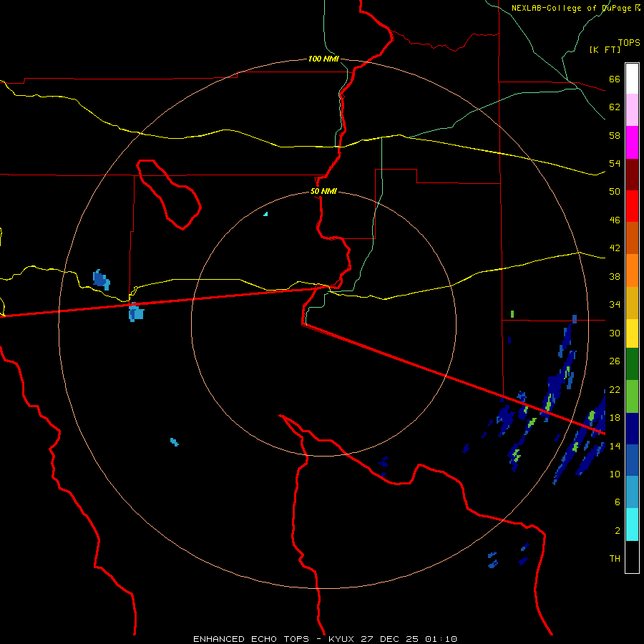The height and width of the screenshot is (644, 644).
Task: Select the 58 legend label
Action: click(x=615, y=135)
